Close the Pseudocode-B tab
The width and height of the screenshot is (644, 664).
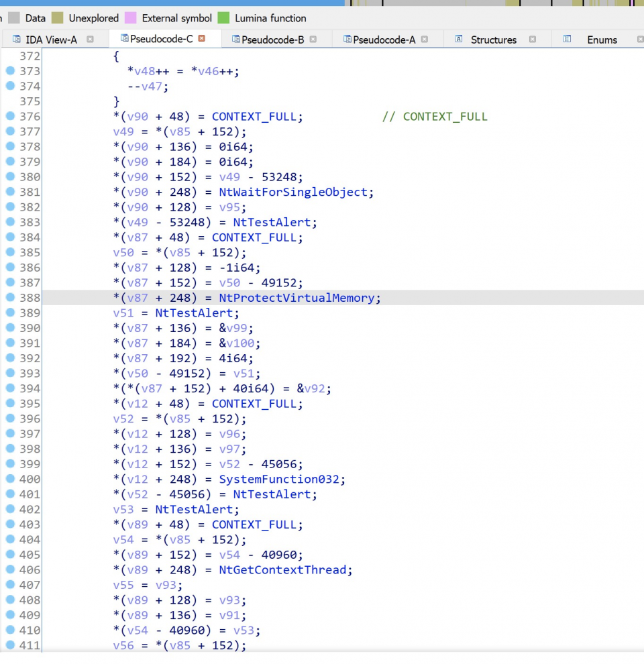pos(313,39)
